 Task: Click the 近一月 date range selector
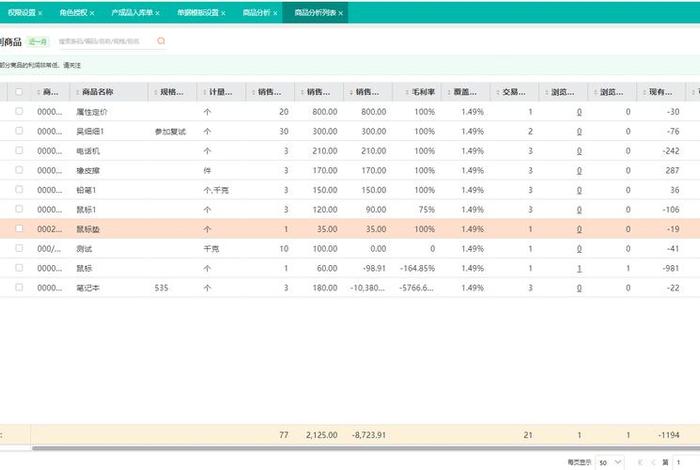click(x=37, y=42)
